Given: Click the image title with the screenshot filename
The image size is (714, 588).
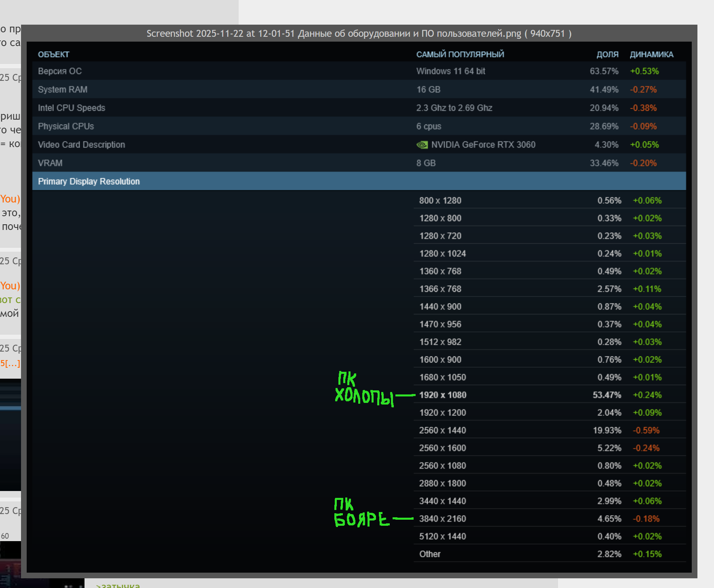Looking at the screenshot, I should pos(359,34).
